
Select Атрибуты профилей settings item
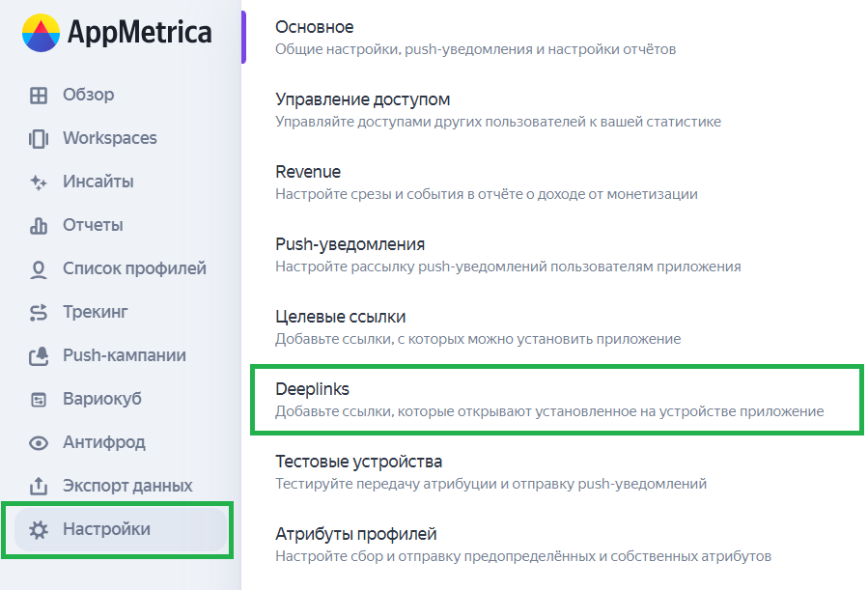pos(355,534)
